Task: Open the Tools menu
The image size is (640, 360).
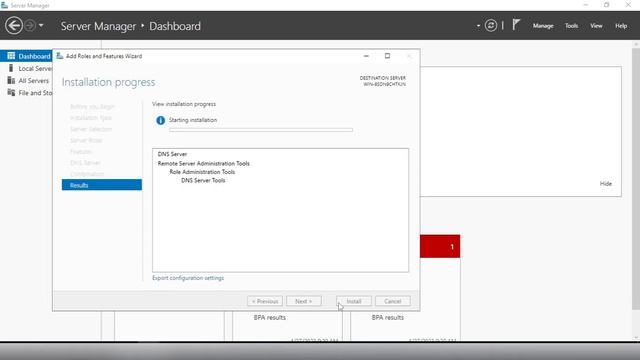Action: 571,26
